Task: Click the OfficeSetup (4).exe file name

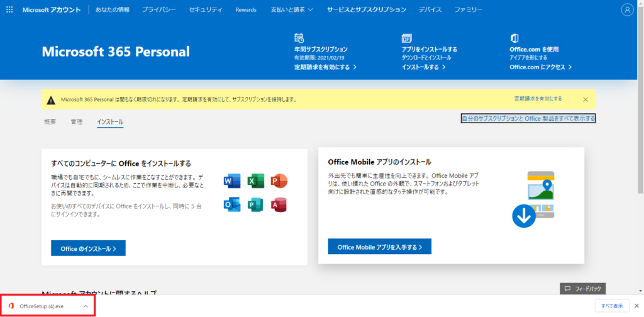Action: coord(42,306)
